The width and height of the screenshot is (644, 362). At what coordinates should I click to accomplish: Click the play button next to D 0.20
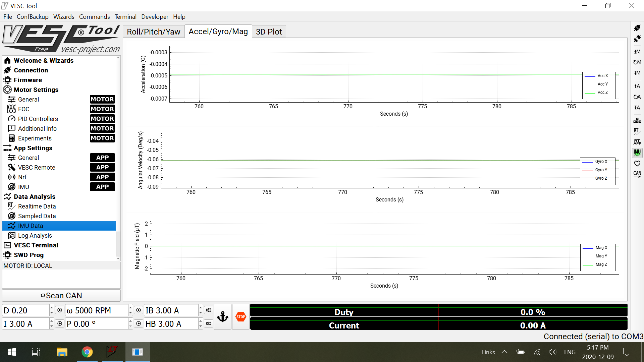60,310
